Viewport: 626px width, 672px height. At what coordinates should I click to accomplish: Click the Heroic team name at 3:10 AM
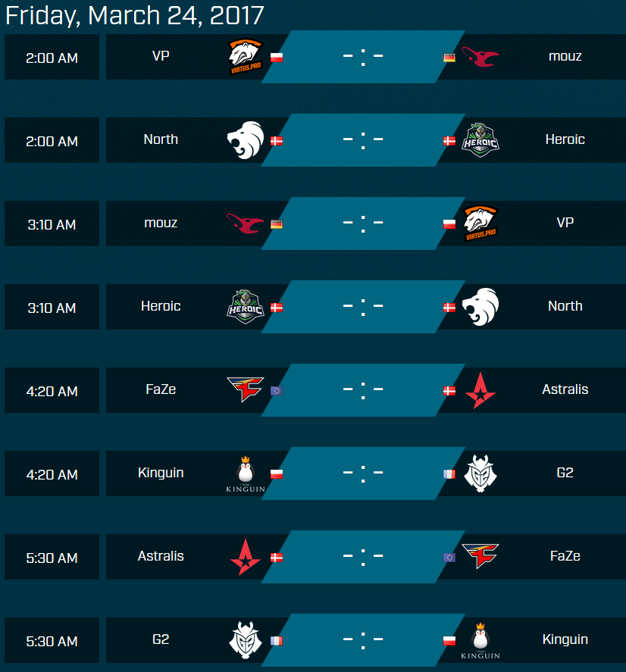[161, 306]
